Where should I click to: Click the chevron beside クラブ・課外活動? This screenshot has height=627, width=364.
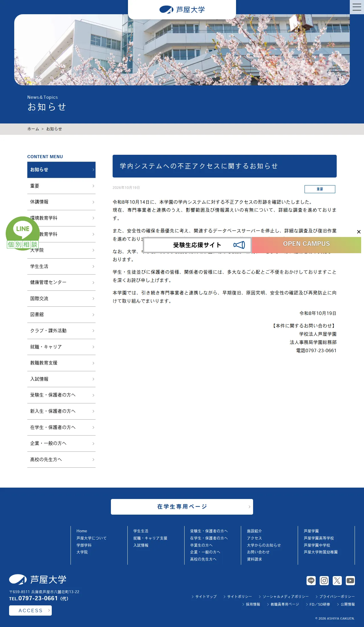[93, 331]
